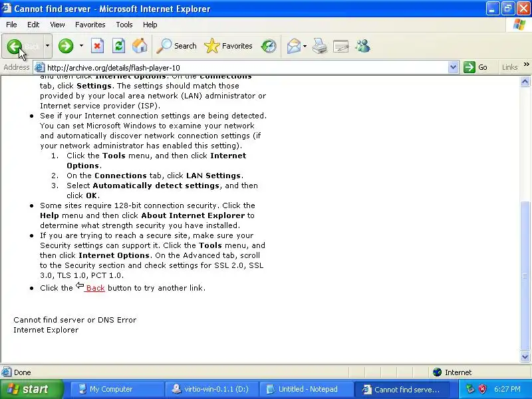Click the Mail envelope icon
Image resolution: width=532 pixels, height=399 pixels.
[293, 46]
